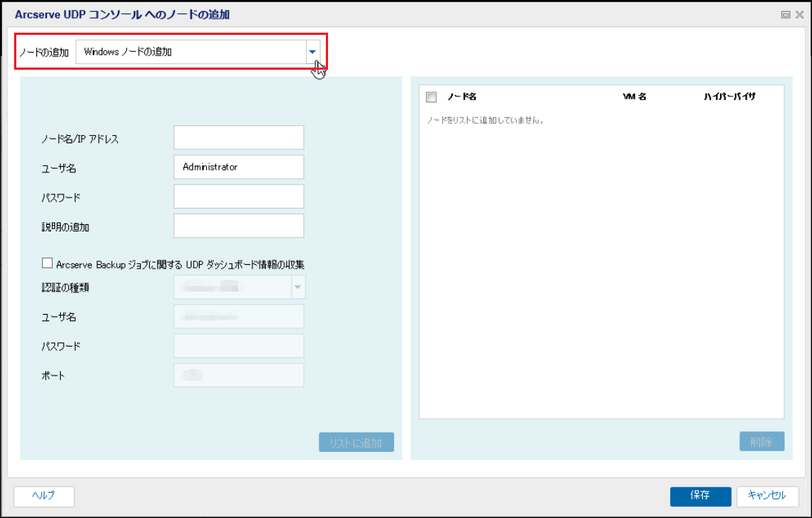Click the disabled lower パスワード field
The height and width of the screenshot is (518, 812).
pos(239,346)
